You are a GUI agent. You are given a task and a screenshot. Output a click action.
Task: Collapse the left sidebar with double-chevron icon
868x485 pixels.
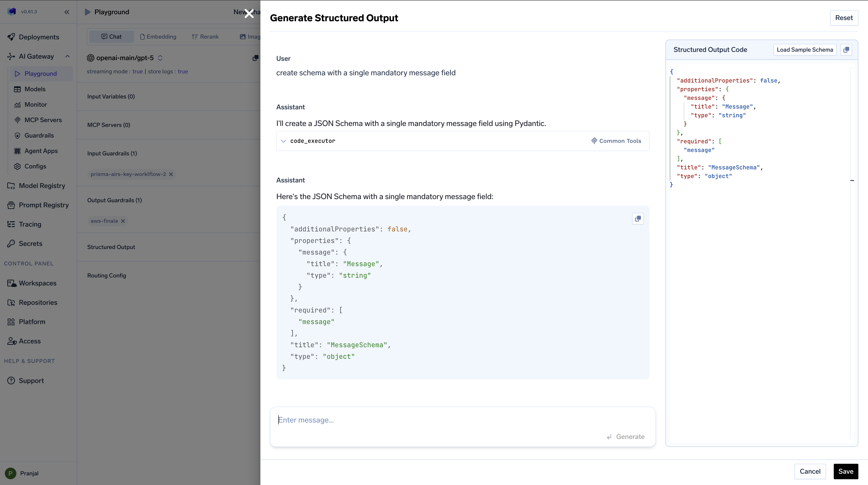coord(67,12)
